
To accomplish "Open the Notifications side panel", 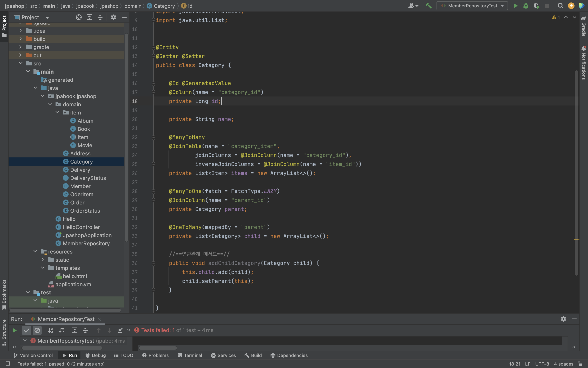I will pyautogui.click(x=584, y=63).
